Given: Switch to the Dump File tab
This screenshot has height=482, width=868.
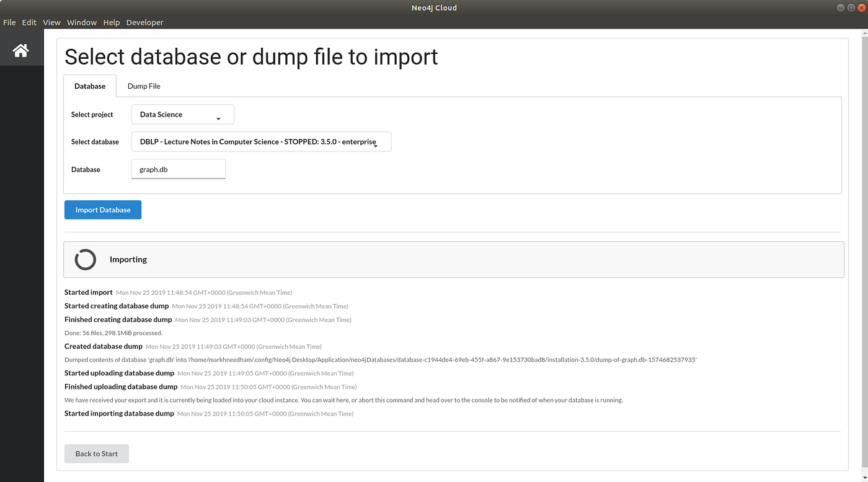Looking at the screenshot, I should (143, 86).
